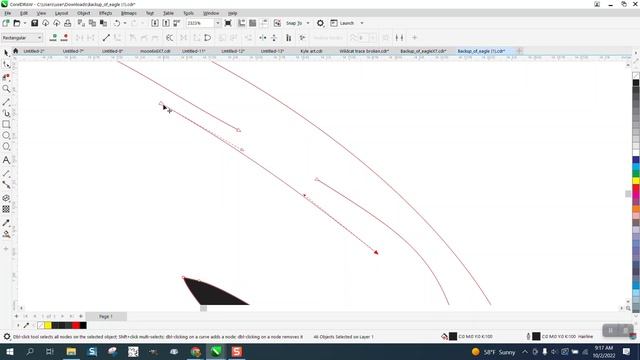Pick blue swatch in right color palette

point(636,160)
